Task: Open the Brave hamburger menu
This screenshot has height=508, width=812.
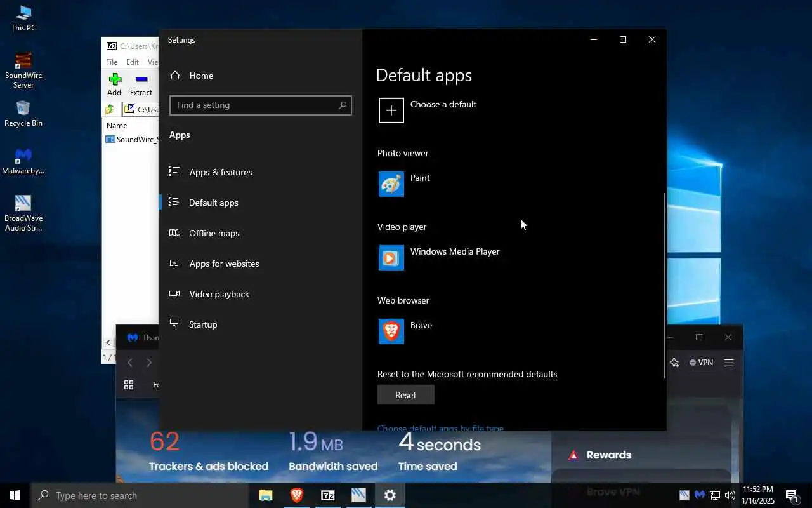Action: coord(729,363)
